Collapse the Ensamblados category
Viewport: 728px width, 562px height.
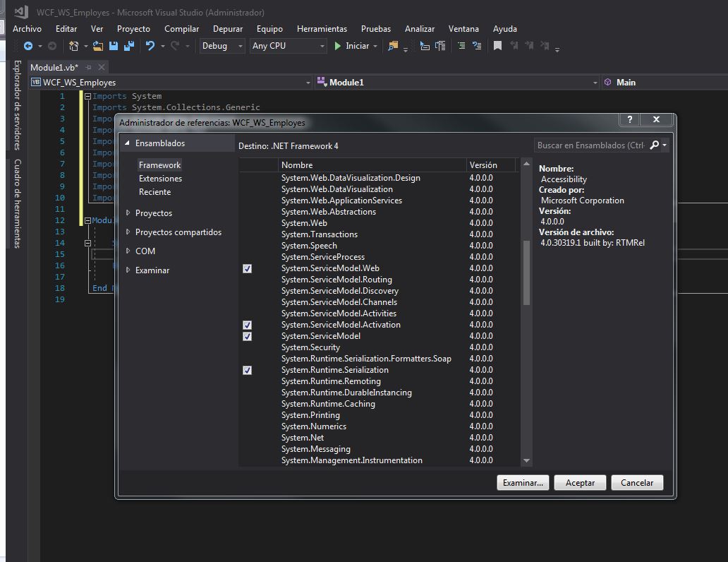[x=127, y=143]
